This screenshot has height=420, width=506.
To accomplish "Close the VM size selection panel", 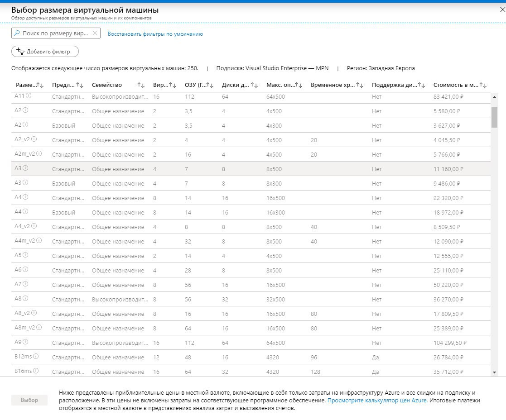I will pyautogui.click(x=502, y=10).
